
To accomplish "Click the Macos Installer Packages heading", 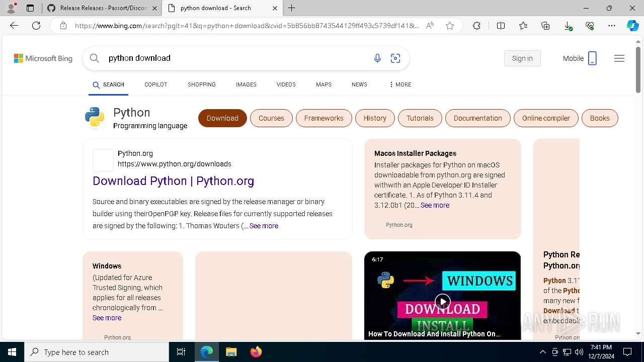I will tap(415, 153).
